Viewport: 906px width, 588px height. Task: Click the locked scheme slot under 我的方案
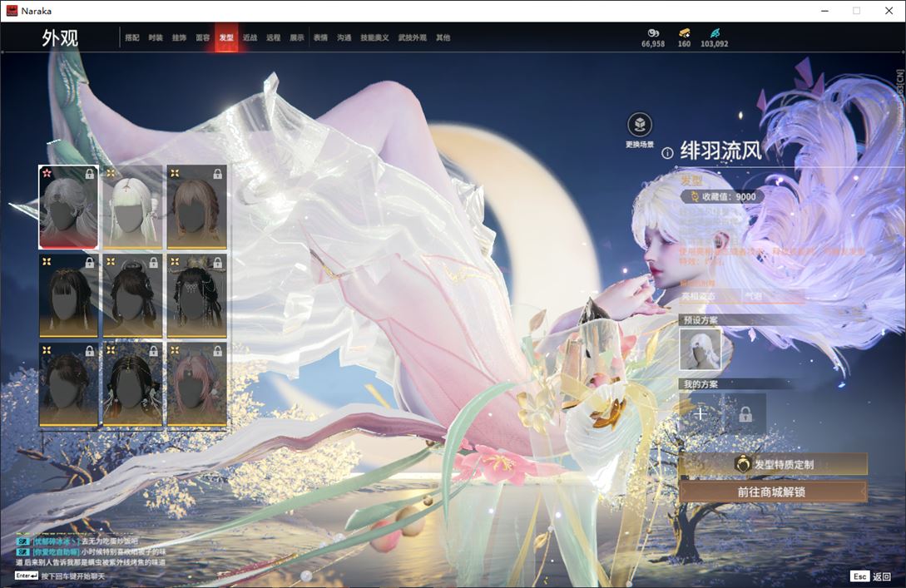coord(745,413)
